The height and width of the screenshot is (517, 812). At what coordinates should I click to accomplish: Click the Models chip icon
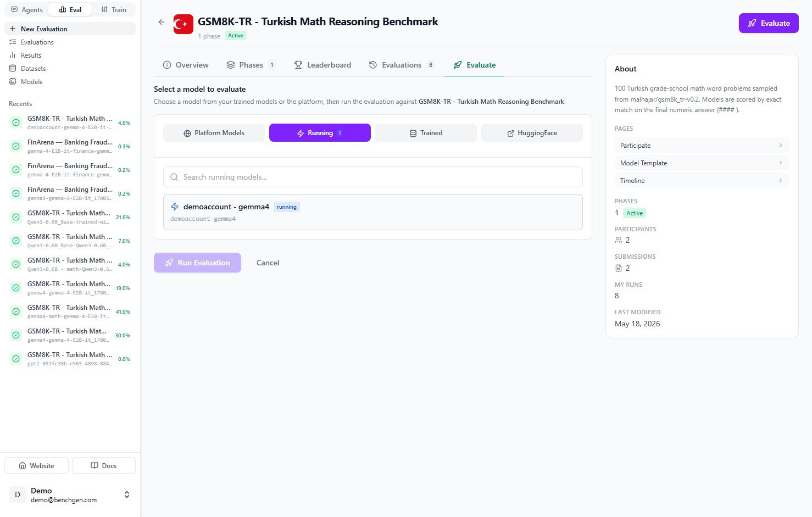[x=13, y=81]
